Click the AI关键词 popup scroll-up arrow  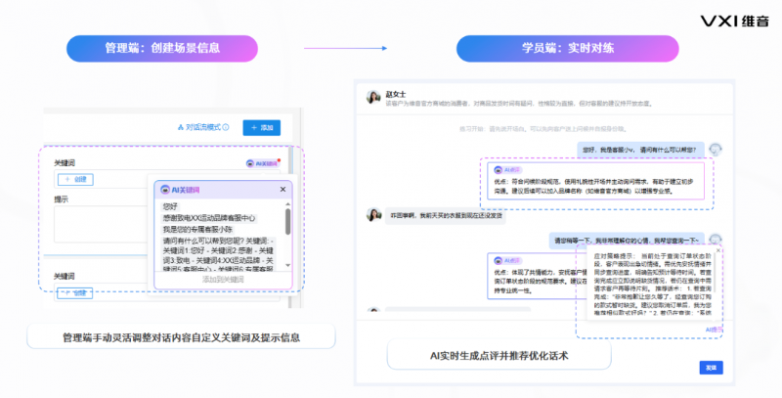[288, 204]
